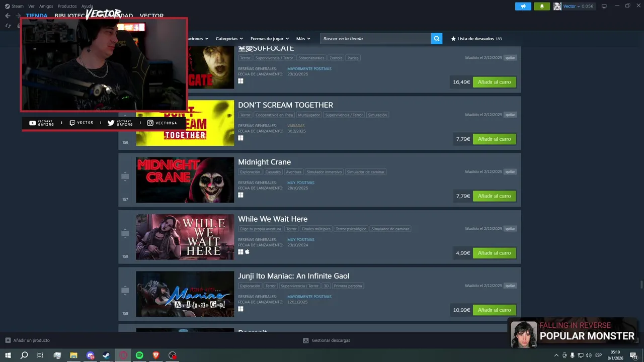Image resolution: width=644 pixels, height=362 pixels.
Task: Click the downloads manager icon
Action: pyautogui.click(x=306, y=340)
